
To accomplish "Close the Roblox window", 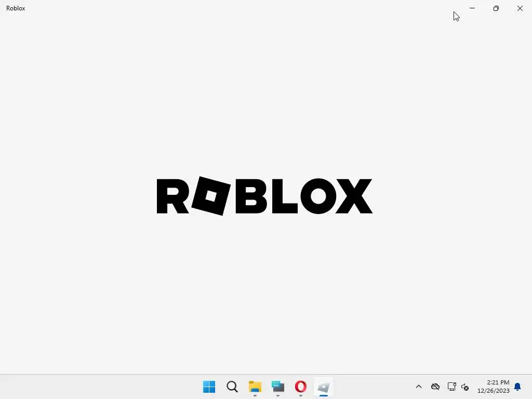I will [520, 8].
